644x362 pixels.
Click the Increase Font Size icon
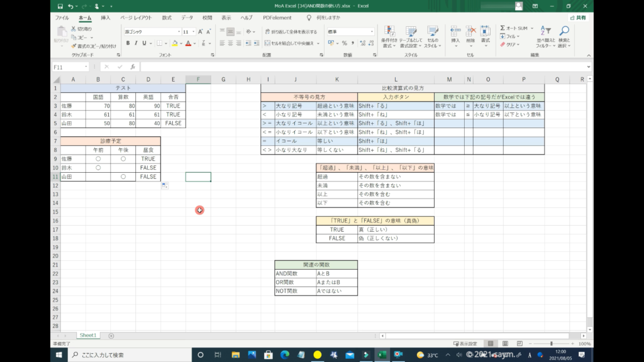coord(201,31)
